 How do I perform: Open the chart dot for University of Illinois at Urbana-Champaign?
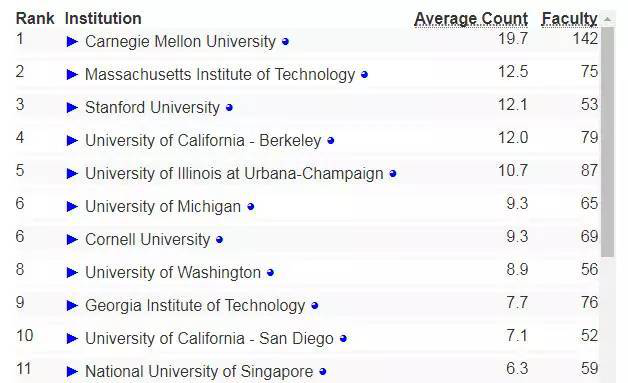point(392,173)
